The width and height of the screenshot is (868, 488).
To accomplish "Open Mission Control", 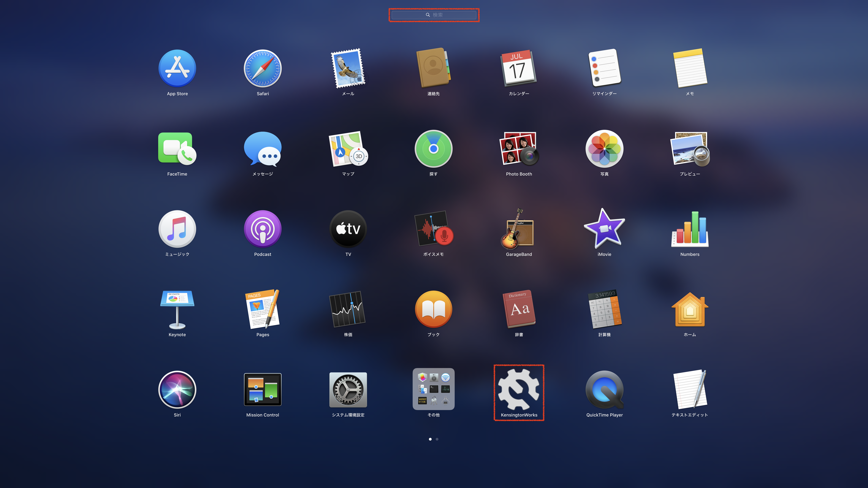I will tap(263, 390).
